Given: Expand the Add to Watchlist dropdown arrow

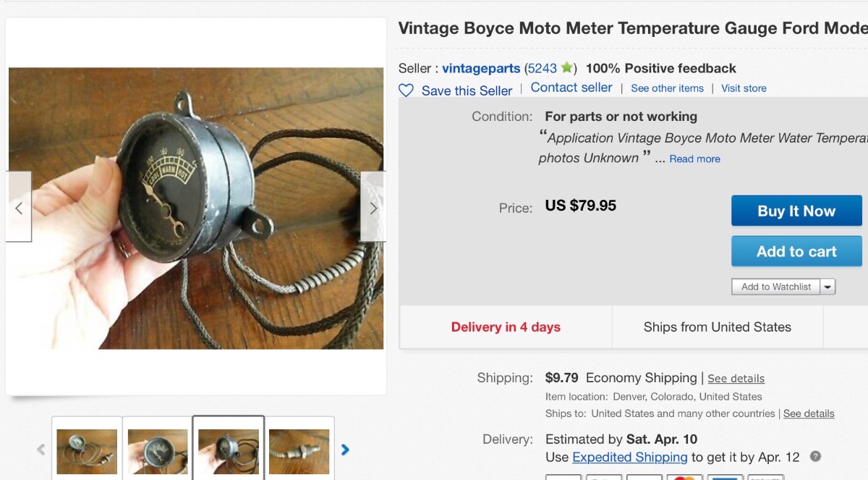Looking at the screenshot, I should [828, 287].
